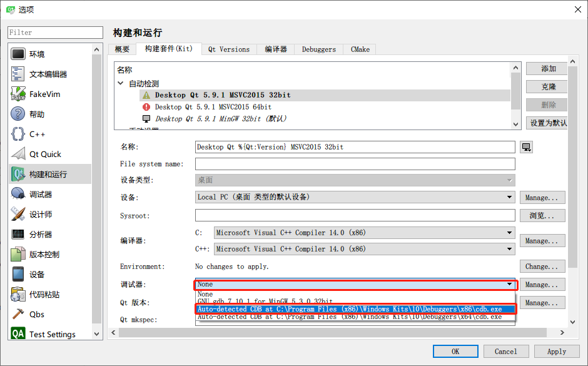Click monitor icon of MinGW 32bit kit
The width and height of the screenshot is (588, 366).
146,119
